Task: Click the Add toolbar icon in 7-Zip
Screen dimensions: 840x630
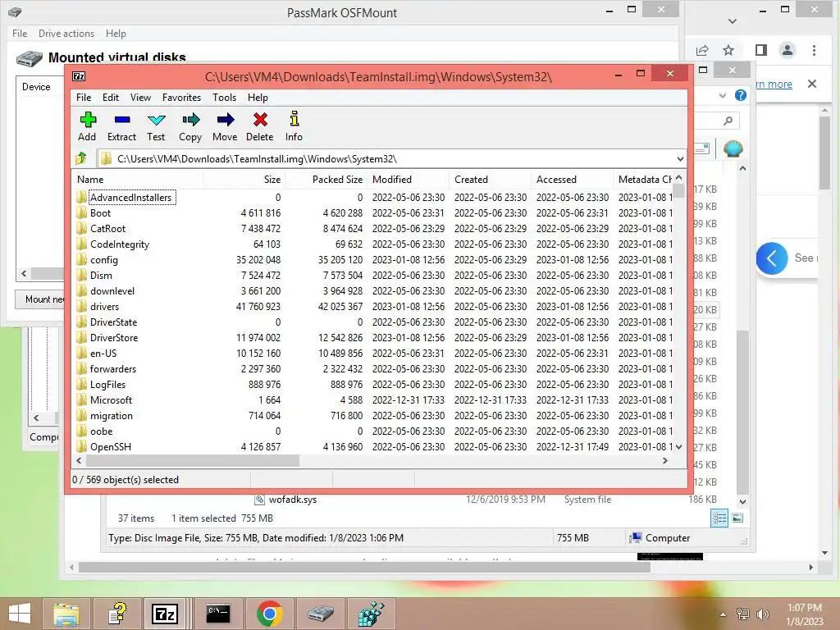Action: [87, 120]
